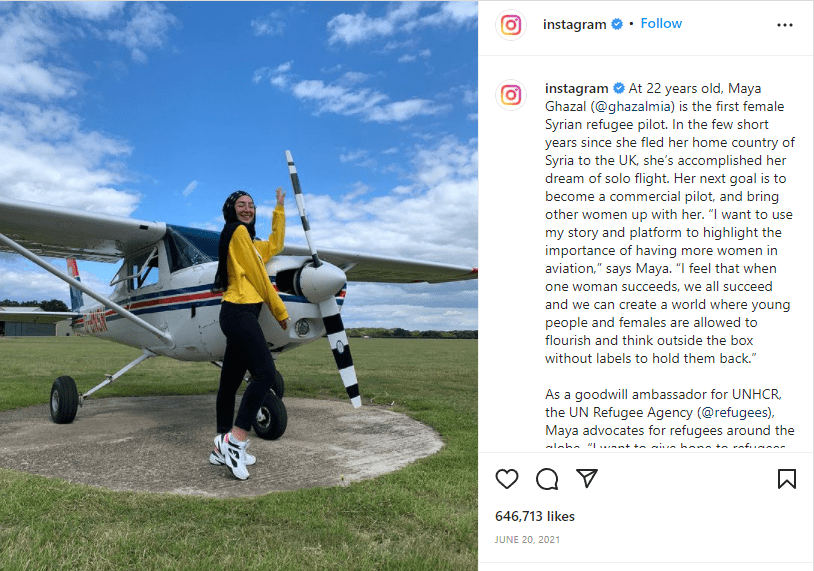Click the airplane photo of the post

tap(239, 286)
